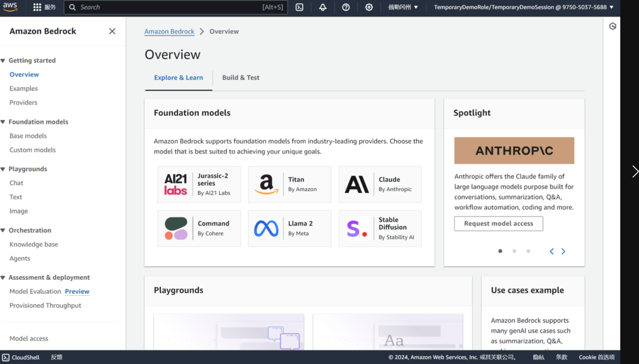Select the third spotlight carousel dot
Viewport: 639px width, 364px height.
click(528, 251)
